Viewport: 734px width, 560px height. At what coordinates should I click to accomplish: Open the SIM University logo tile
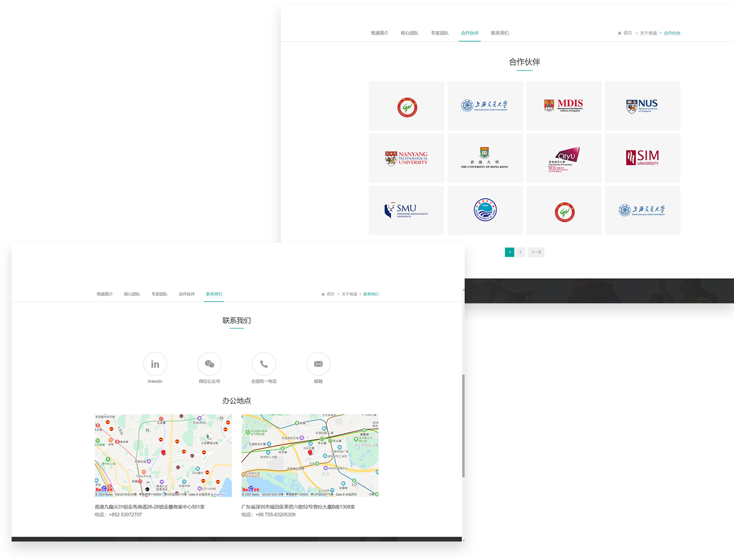tap(642, 158)
